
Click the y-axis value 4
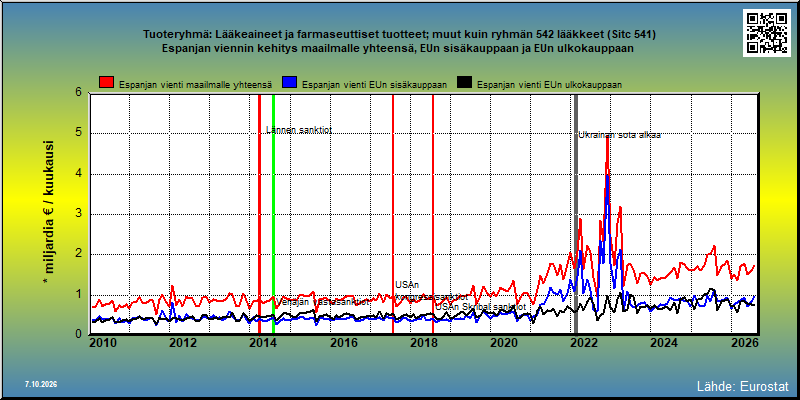click(79, 173)
